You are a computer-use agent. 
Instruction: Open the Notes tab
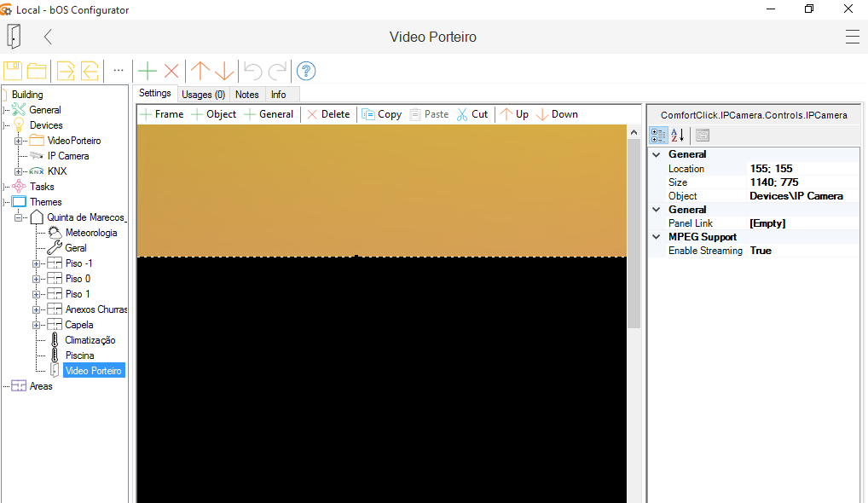[x=246, y=95]
